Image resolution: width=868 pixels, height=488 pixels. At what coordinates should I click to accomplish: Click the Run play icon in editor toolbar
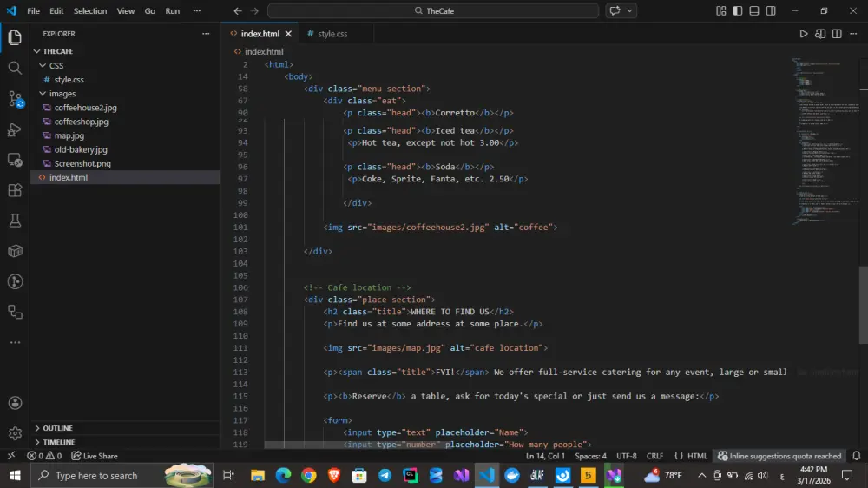coord(803,34)
